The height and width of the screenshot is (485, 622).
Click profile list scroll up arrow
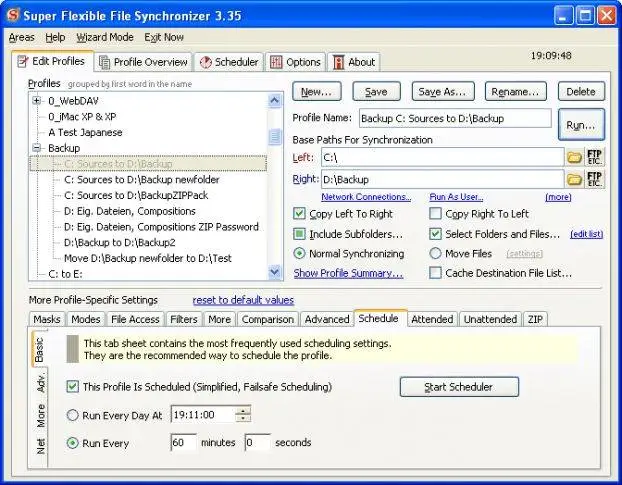pos(275,100)
